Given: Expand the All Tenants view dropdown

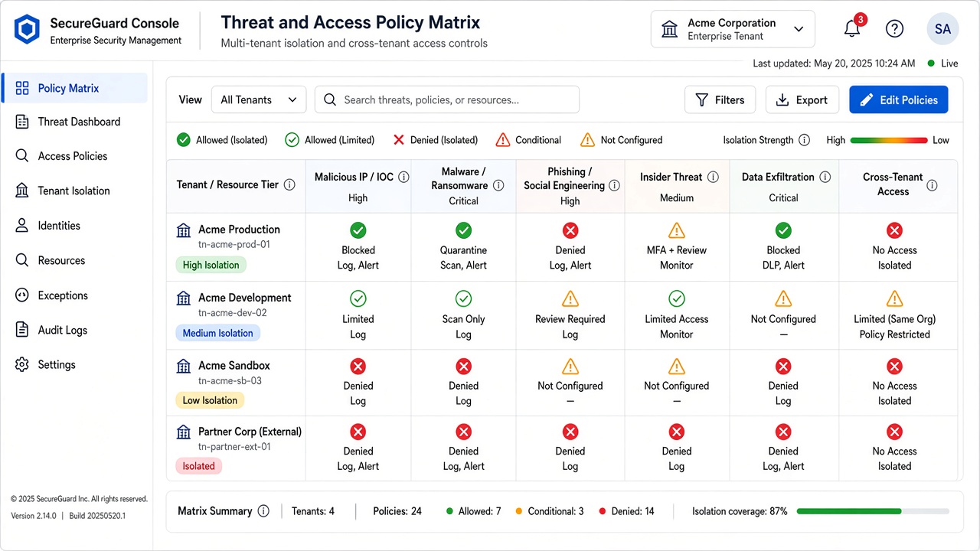Looking at the screenshot, I should pyautogui.click(x=259, y=99).
